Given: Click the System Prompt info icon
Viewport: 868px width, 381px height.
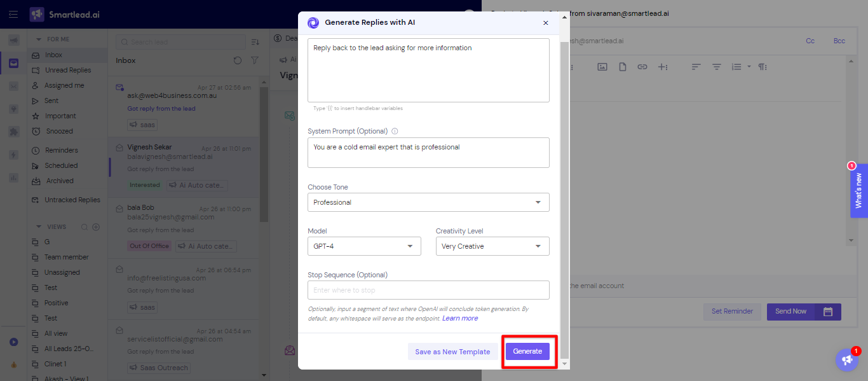Looking at the screenshot, I should click(x=395, y=132).
